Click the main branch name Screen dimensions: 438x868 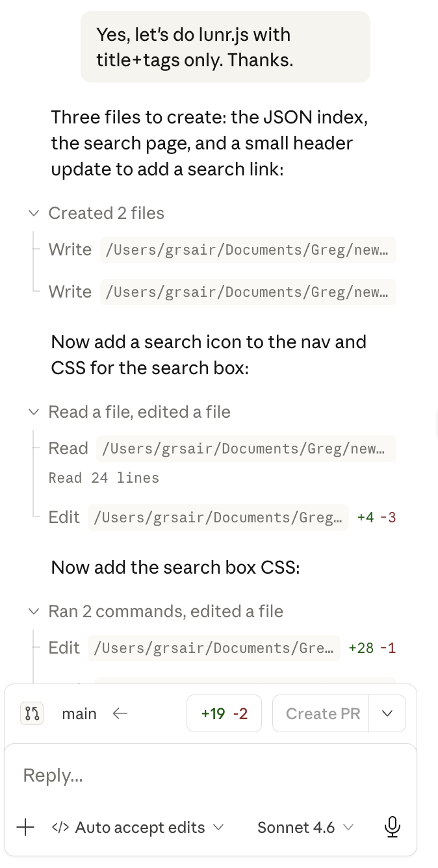tap(79, 713)
